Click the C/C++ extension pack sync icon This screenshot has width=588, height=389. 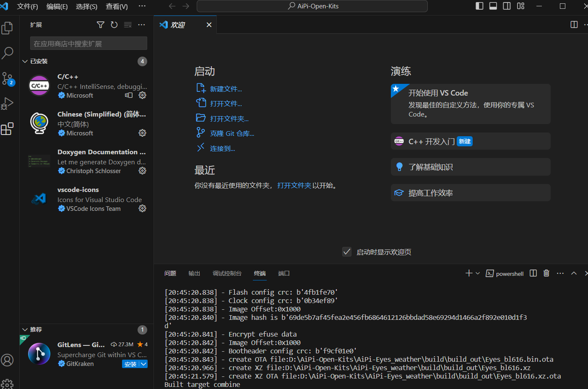pyautogui.click(x=129, y=95)
